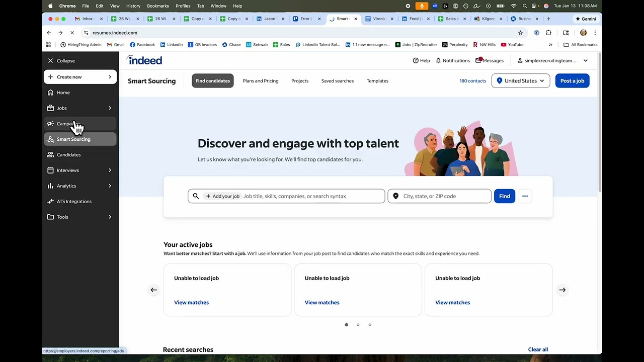
Task: View matches for the second job card
Action: [322, 303]
